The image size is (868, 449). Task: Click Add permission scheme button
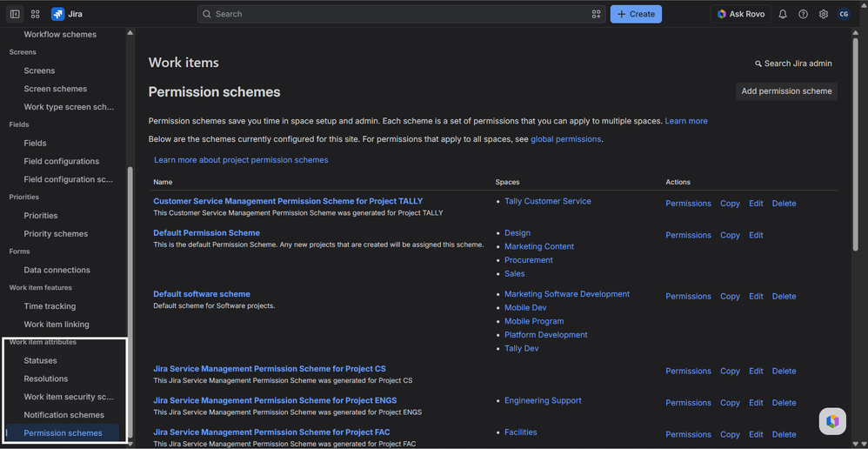coord(786,91)
